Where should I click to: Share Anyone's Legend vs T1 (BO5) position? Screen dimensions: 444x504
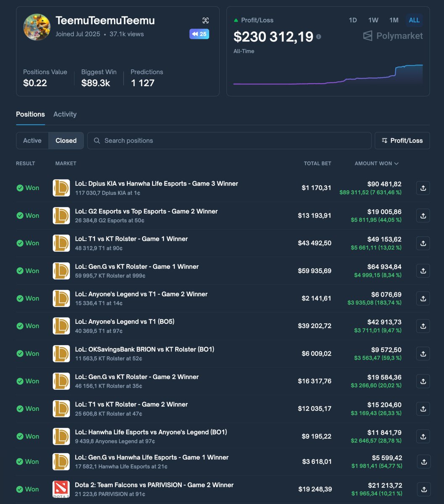click(423, 326)
